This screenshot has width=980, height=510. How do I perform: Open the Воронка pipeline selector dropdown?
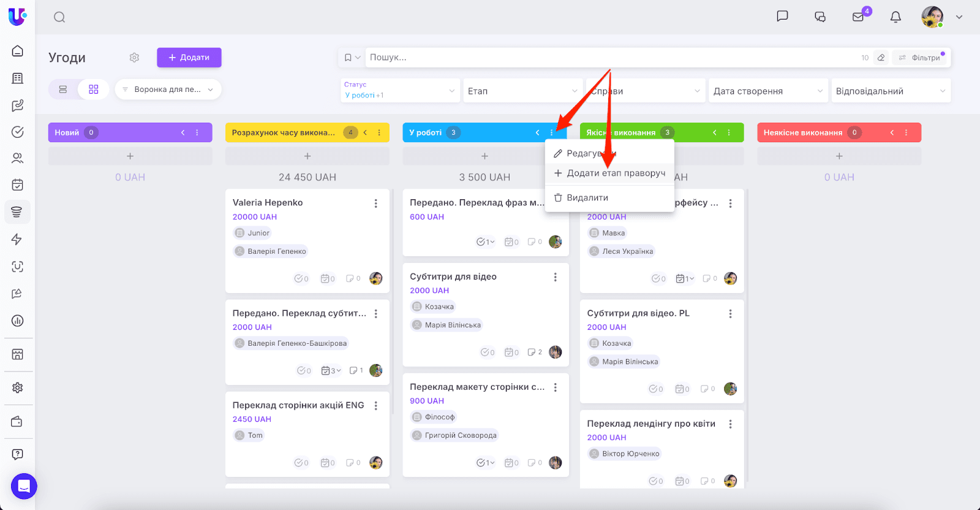click(x=168, y=89)
